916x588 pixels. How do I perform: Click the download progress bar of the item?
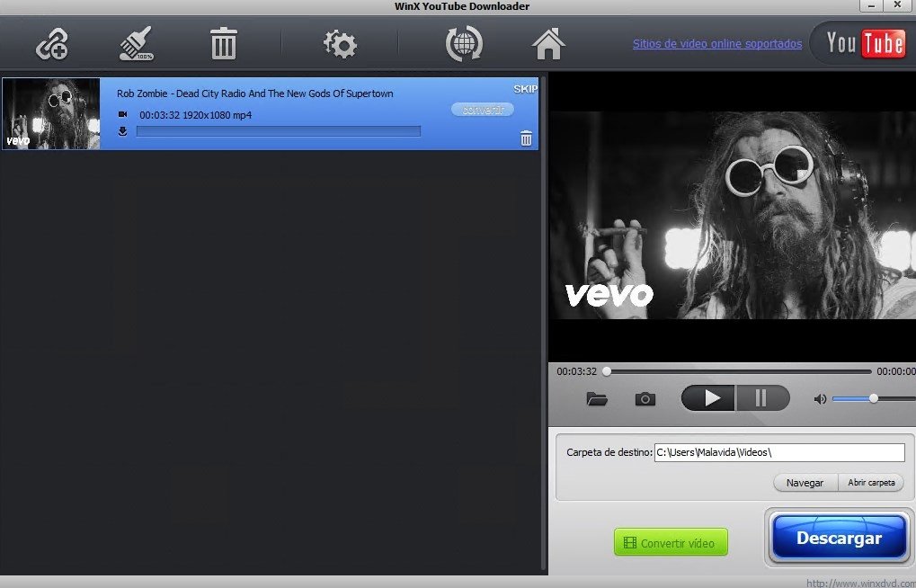pos(278,131)
